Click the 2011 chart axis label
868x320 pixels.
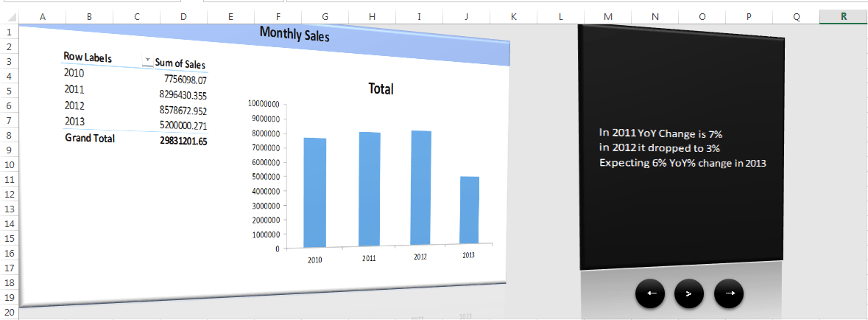point(370,259)
